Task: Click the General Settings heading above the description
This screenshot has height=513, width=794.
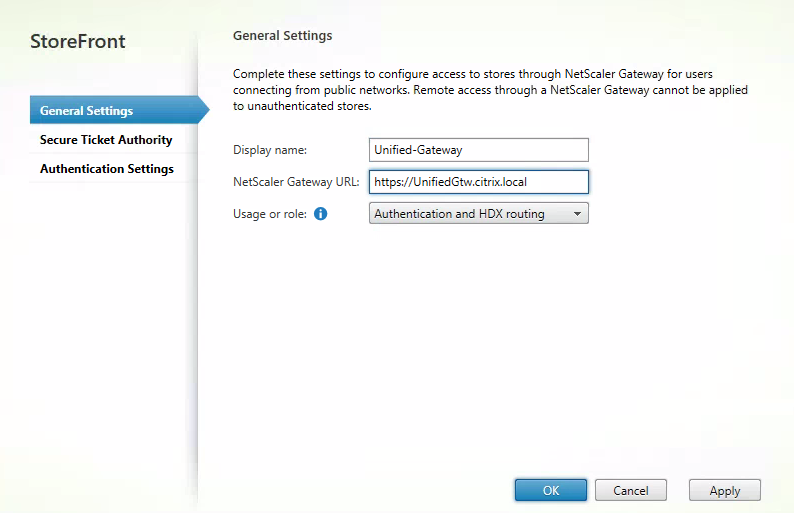Action: (282, 36)
